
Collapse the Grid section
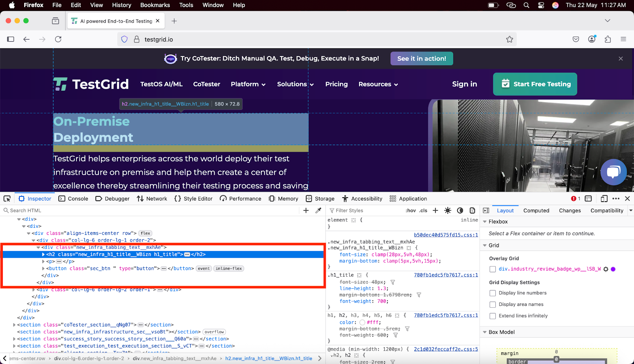[x=485, y=246]
